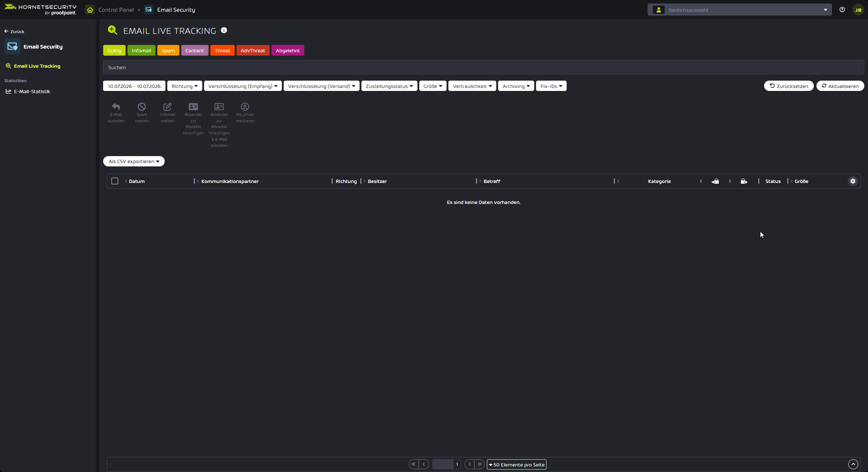Click the Als privat markieren icon
Image resolution: width=868 pixels, height=472 pixels.
pos(245,107)
